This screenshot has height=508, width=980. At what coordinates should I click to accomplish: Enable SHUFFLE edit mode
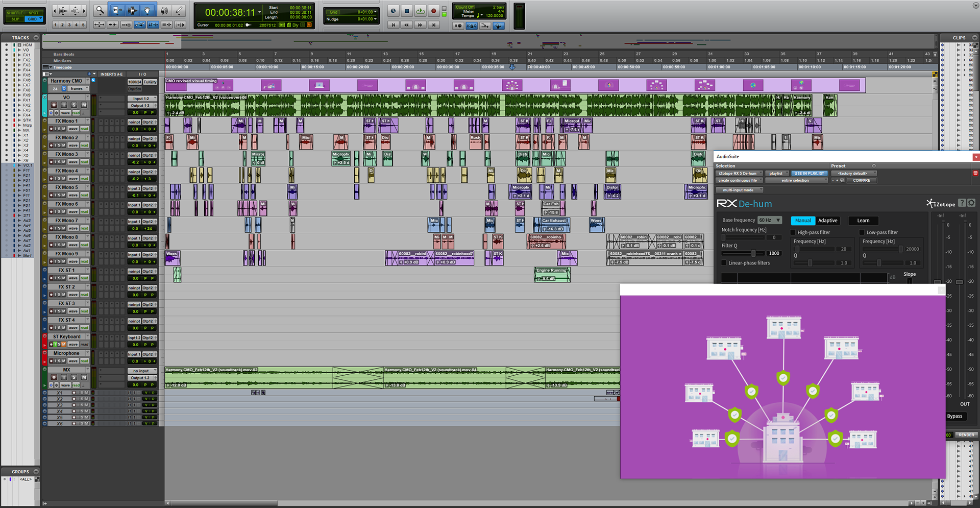[15, 13]
